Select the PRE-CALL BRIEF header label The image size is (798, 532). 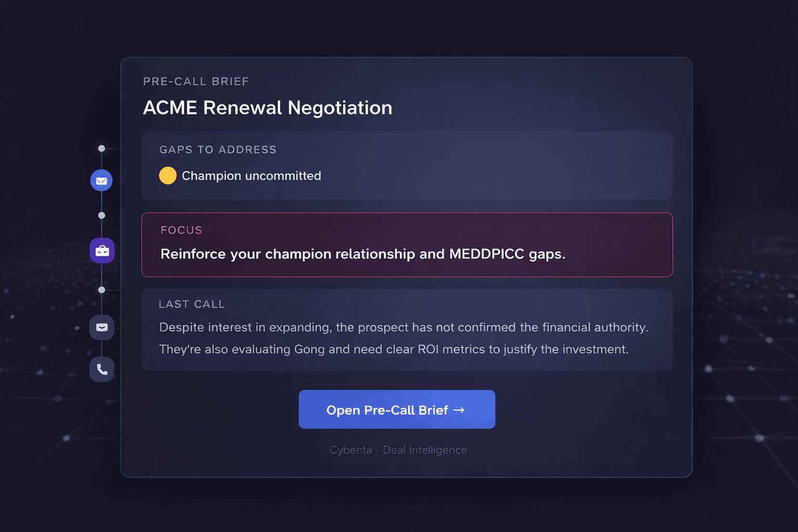196,81
